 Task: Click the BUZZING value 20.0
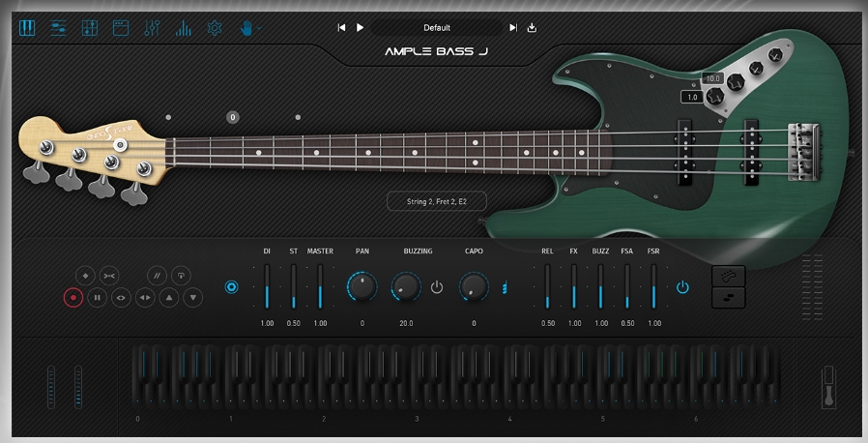point(406,323)
